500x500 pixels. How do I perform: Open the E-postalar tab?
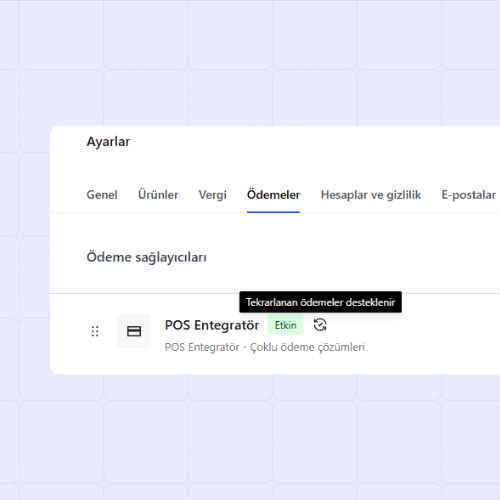[468, 195]
